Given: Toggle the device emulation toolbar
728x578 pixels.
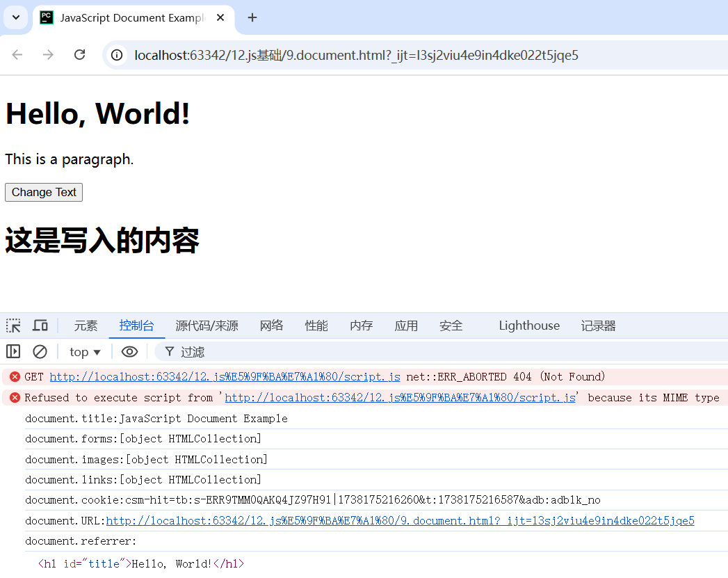Looking at the screenshot, I should tap(40, 325).
